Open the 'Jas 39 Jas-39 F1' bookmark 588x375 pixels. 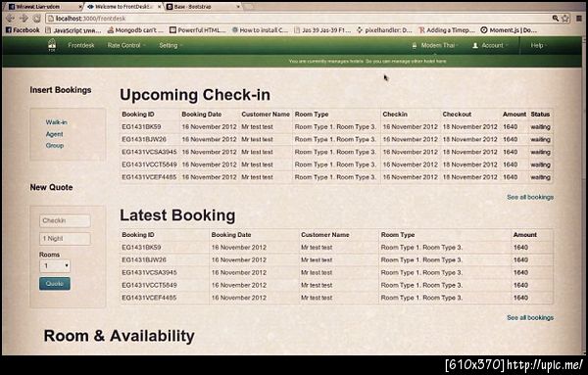322,30
